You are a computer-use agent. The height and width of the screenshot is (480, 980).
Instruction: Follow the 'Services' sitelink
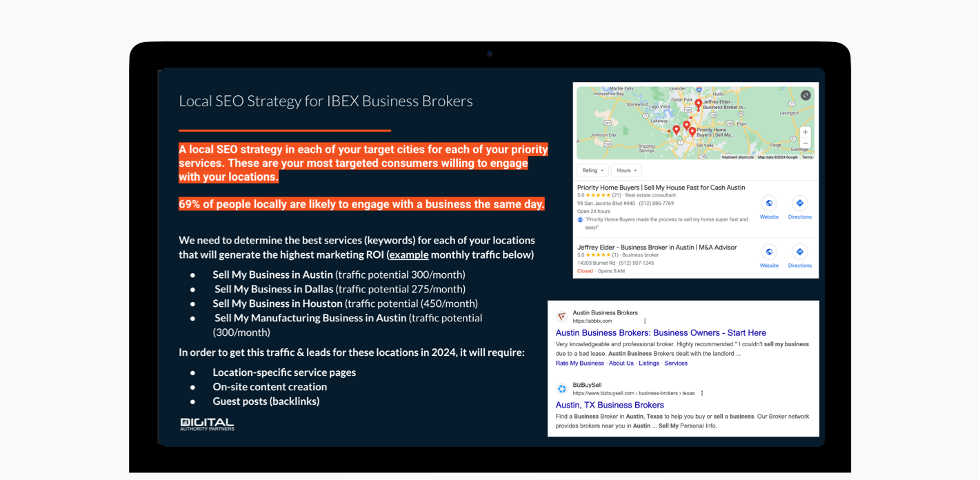[676, 363]
